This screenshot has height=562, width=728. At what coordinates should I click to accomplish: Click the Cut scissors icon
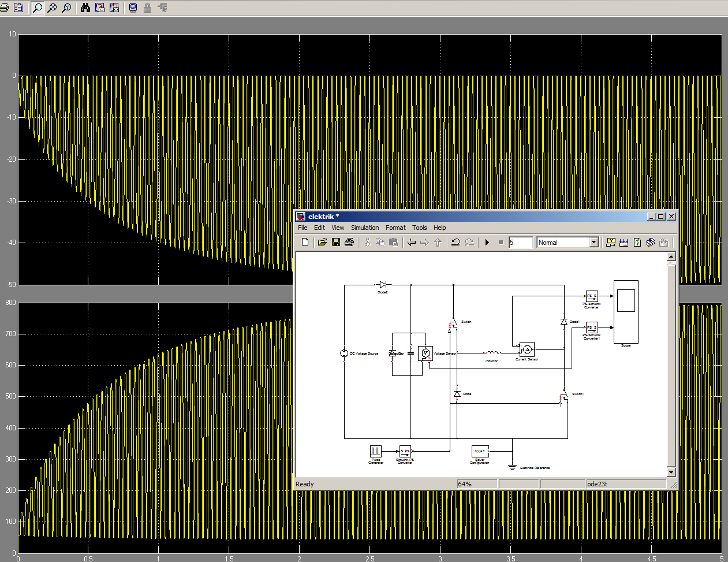[x=367, y=243]
